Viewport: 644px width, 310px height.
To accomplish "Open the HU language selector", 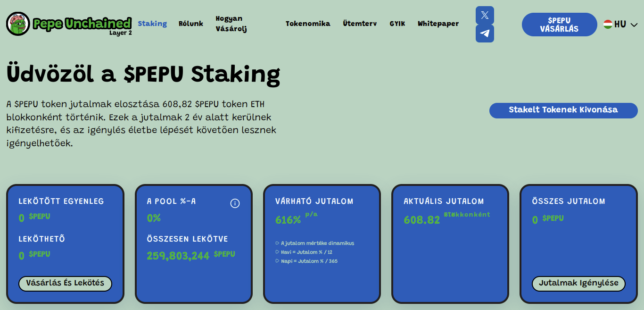I will pos(620,24).
